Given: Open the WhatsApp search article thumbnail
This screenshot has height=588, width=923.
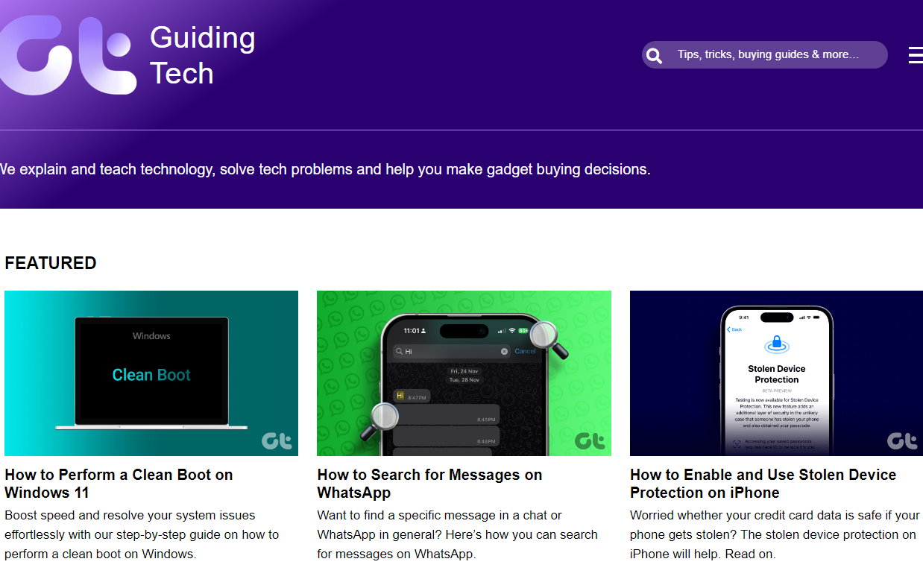Looking at the screenshot, I should point(464,373).
